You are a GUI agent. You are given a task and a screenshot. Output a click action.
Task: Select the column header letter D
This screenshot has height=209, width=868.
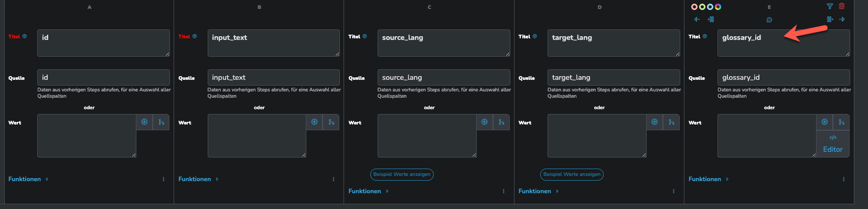(599, 7)
